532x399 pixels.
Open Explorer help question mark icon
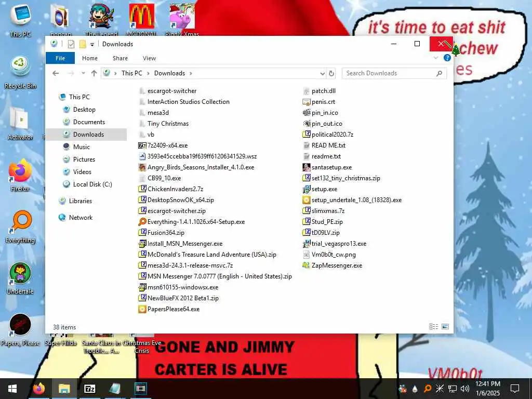447,58
